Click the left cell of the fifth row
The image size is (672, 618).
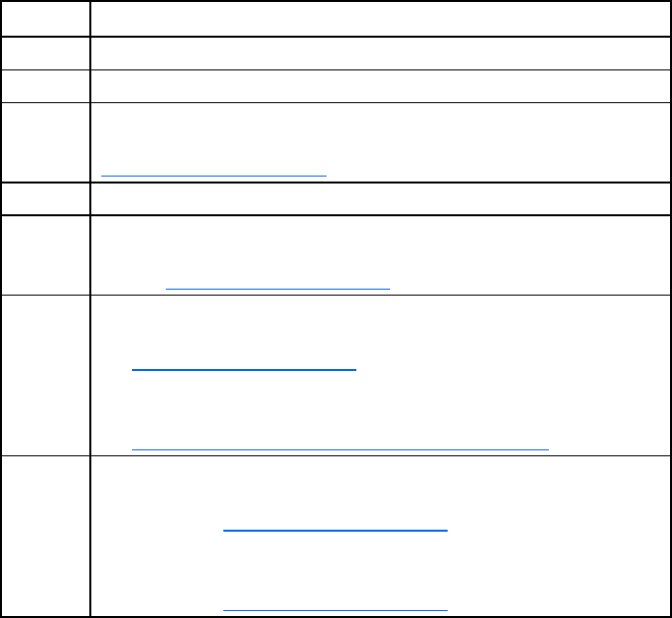pos(46,198)
